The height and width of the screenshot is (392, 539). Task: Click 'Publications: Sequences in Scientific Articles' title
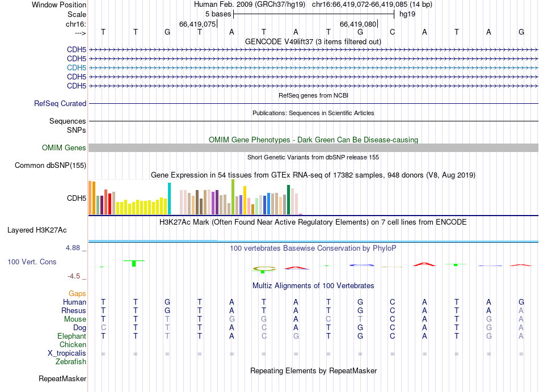pyautogui.click(x=313, y=113)
